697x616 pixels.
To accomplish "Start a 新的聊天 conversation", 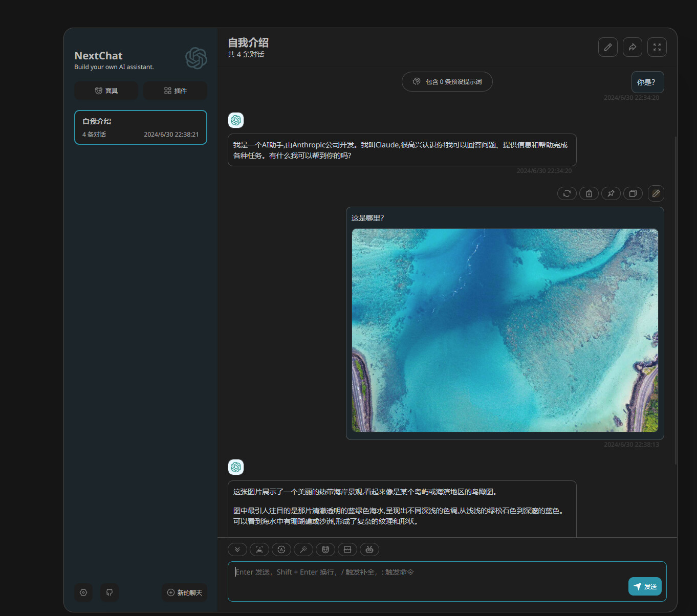I will (185, 592).
